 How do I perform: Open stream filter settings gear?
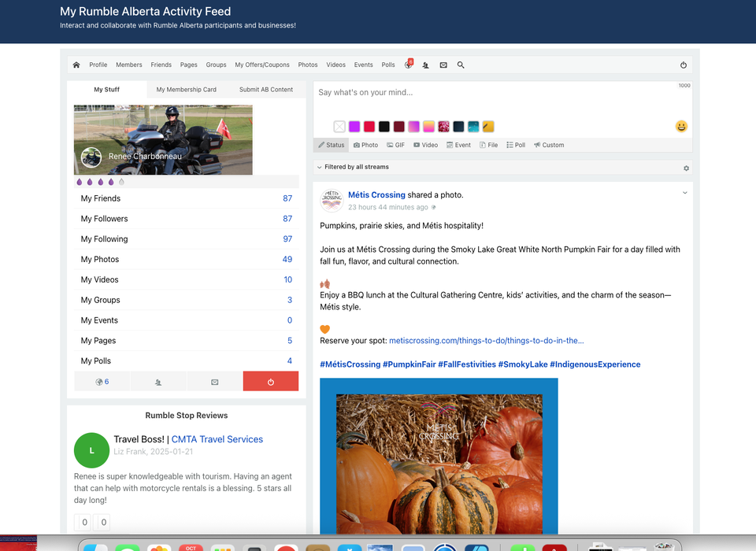(686, 168)
